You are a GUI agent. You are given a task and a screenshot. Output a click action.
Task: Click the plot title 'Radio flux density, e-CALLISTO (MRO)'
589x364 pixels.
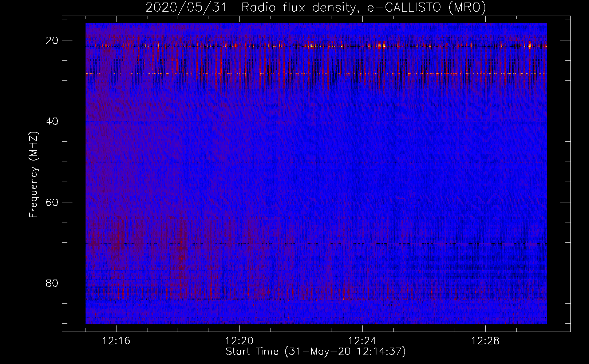(x=364, y=7)
